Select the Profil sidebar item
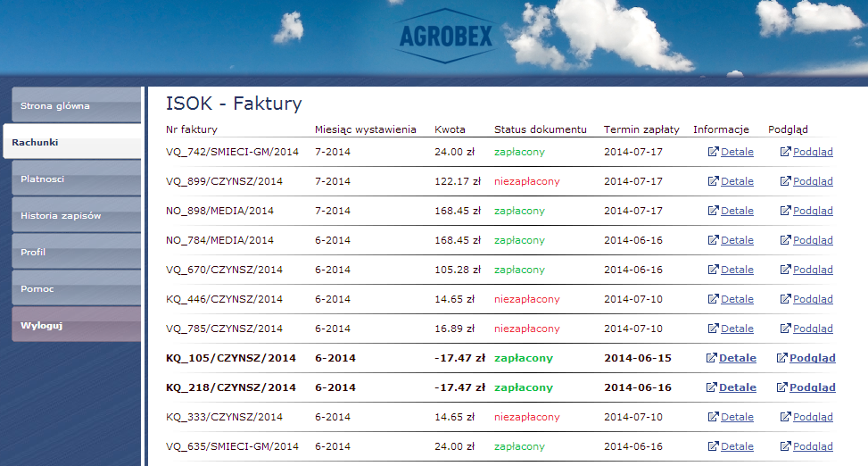The width and height of the screenshot is (868, 466). point(75,252)
